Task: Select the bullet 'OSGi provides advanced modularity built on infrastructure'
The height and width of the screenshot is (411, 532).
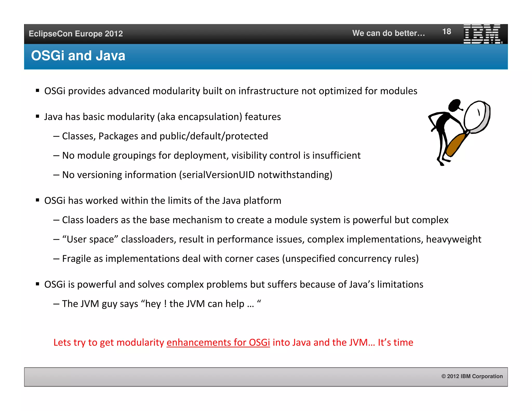Action: 231,91
